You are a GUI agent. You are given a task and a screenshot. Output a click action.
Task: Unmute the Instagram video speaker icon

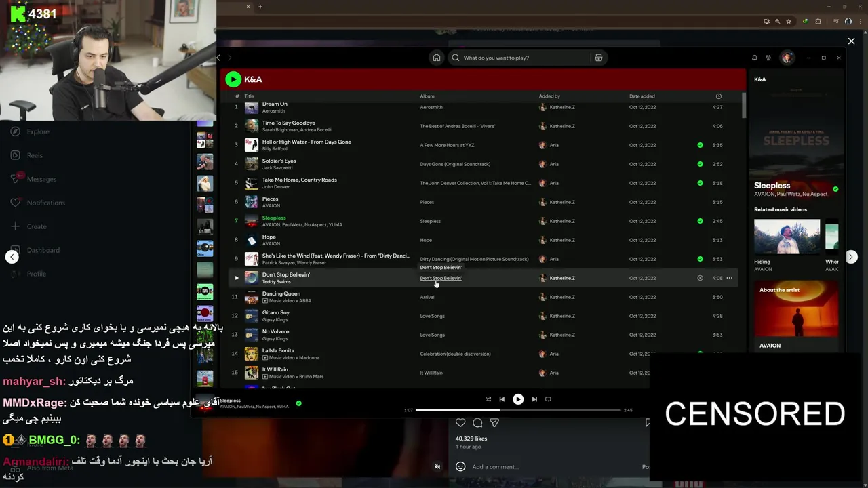pyautogui.click(x=437, y=466)
